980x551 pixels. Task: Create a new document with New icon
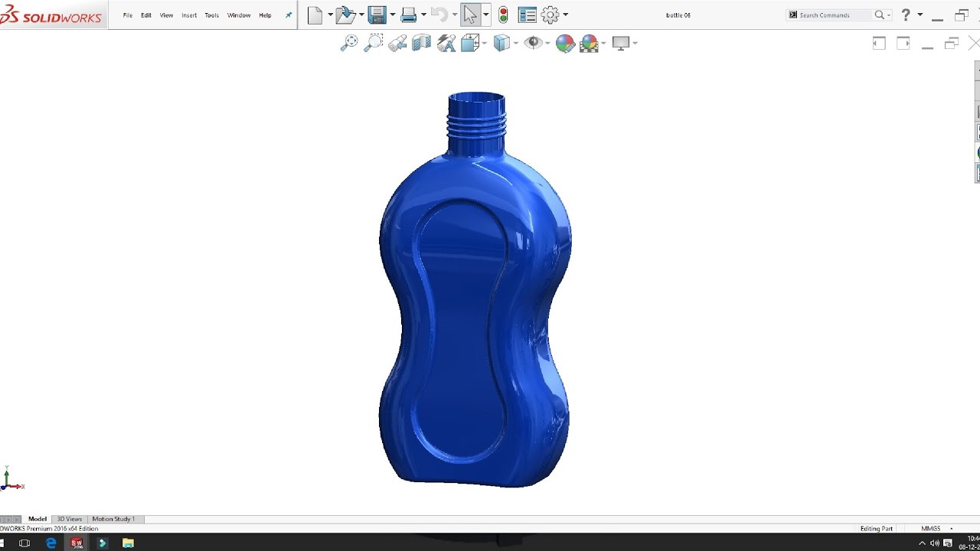point(315,15)
